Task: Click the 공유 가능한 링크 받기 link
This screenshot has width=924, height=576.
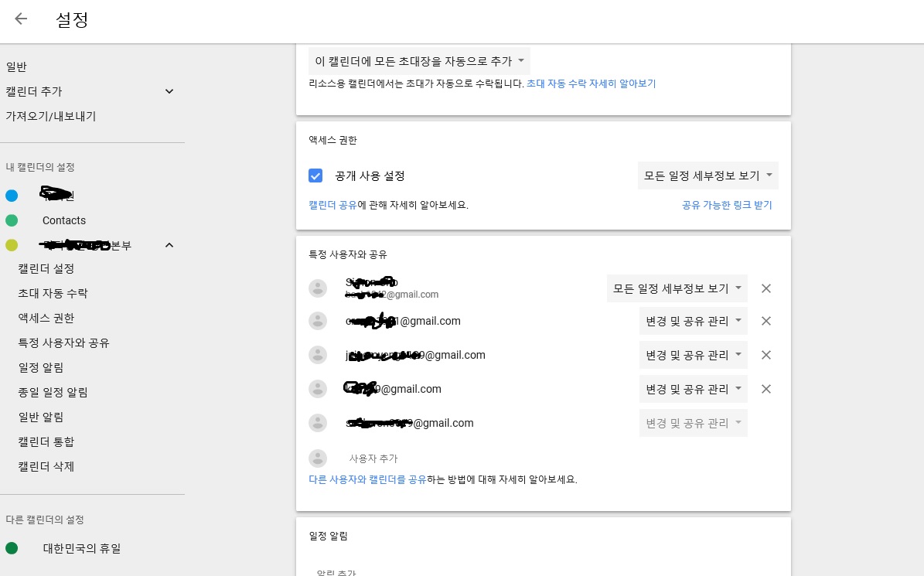Action: tap(726, 205)
